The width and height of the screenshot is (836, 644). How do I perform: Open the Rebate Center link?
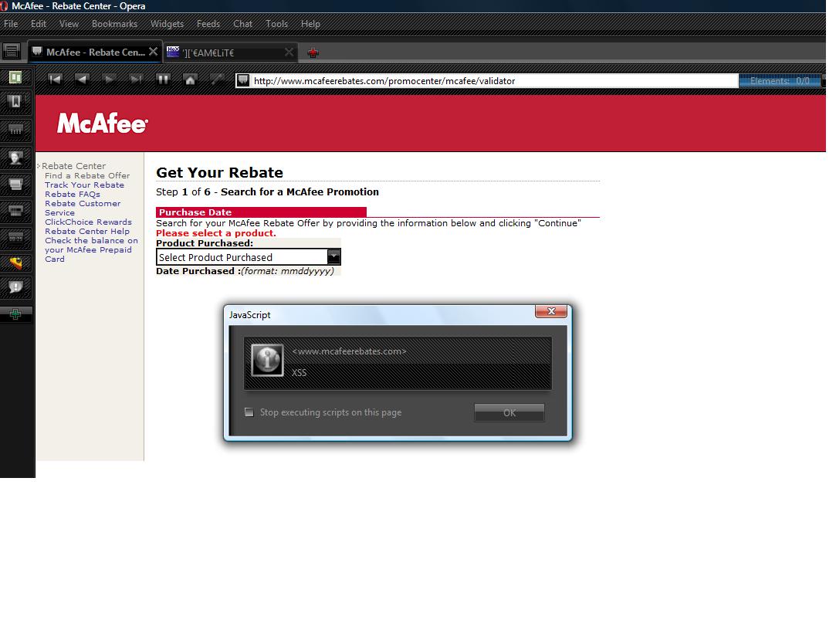coord(73,166)
